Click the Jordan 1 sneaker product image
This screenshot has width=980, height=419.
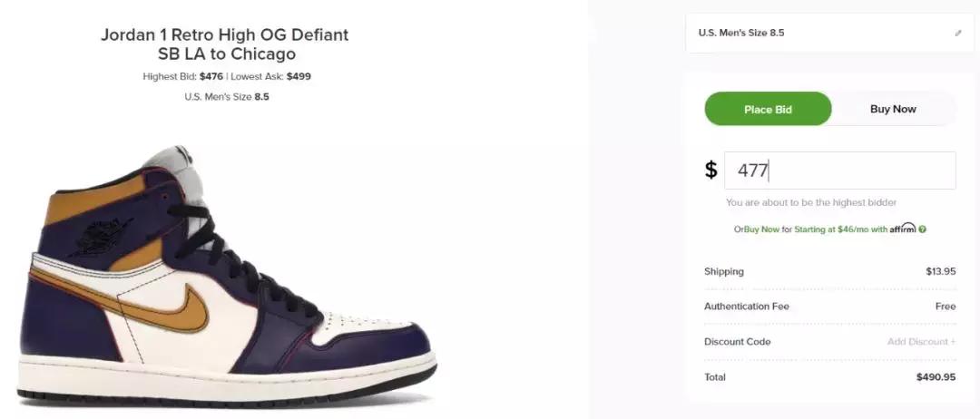(x=228, y=275)
